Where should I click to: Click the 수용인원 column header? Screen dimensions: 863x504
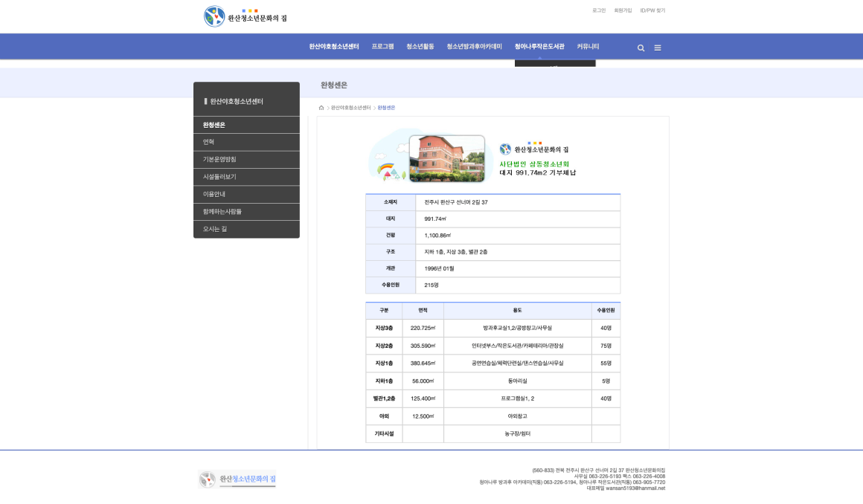[606, 310]
